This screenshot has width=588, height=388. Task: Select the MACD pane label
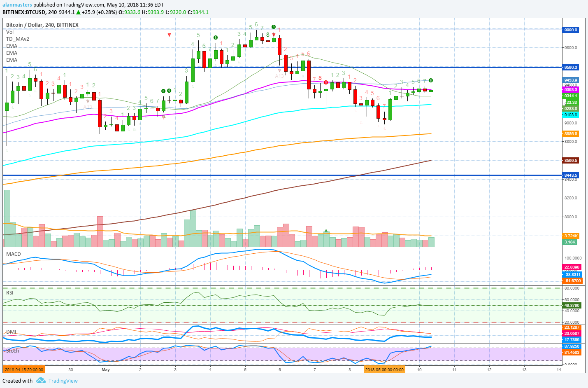14,254
